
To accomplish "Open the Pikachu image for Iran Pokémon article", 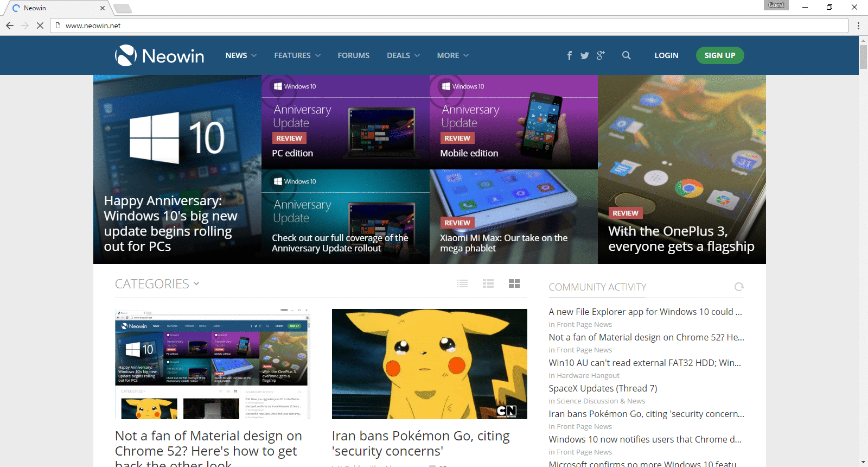I will click(430, 364).
